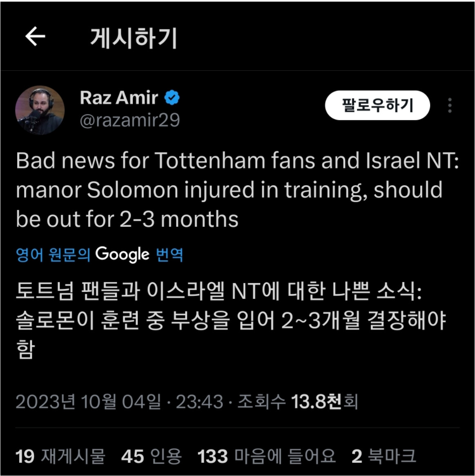The height and width of the screenshot is (476, 475).
Task: Open the 2 북마크 bookmarks count
Action: (384, 456)
